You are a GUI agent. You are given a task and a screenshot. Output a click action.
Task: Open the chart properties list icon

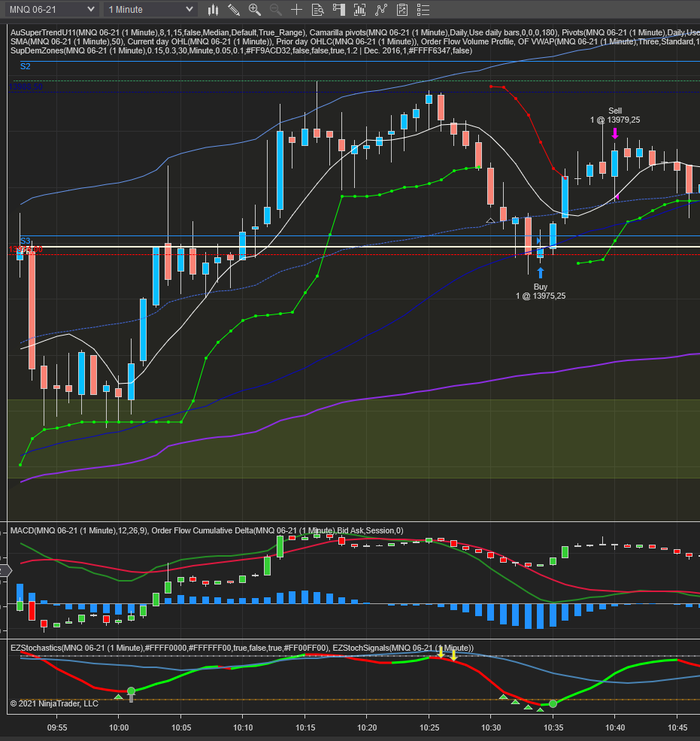pos(423,10)
